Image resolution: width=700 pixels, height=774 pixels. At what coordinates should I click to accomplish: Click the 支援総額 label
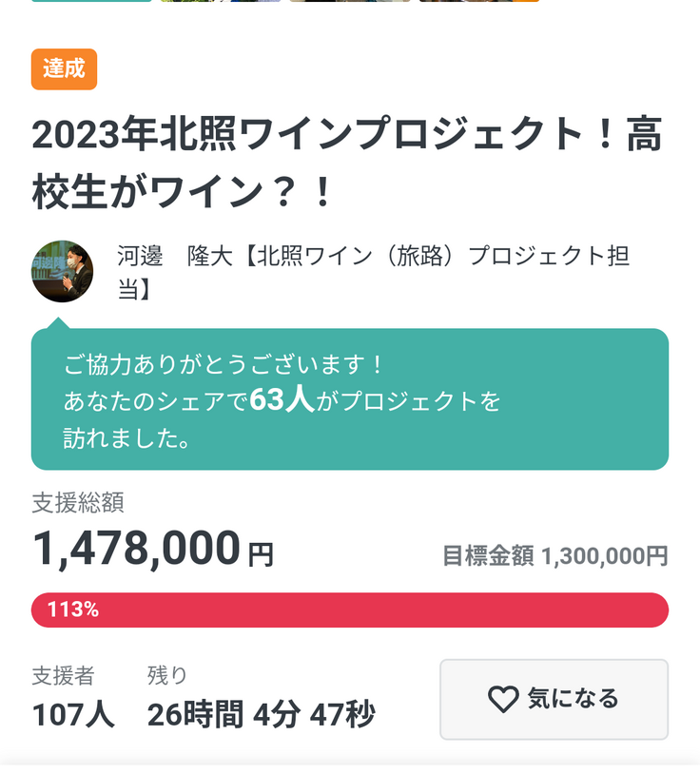click(78, 503)
